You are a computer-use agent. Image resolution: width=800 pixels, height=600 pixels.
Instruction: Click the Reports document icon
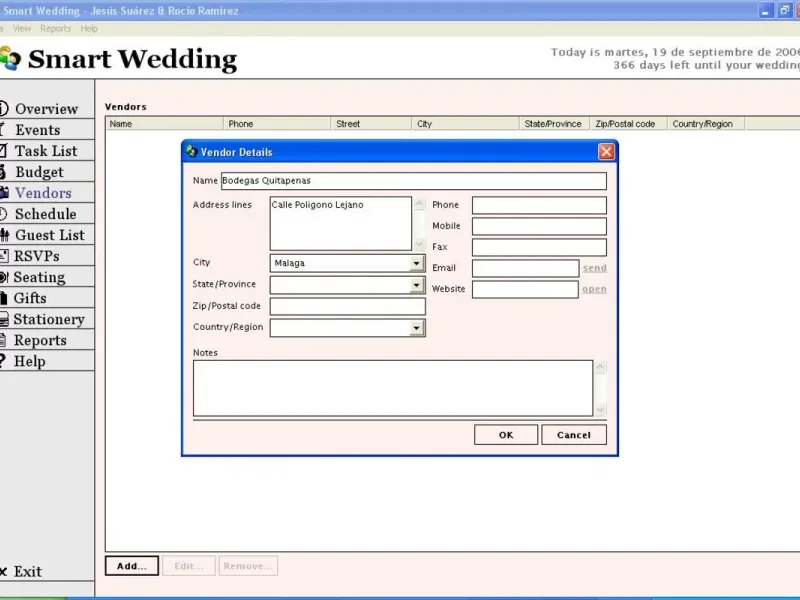(x=3, y=340)
